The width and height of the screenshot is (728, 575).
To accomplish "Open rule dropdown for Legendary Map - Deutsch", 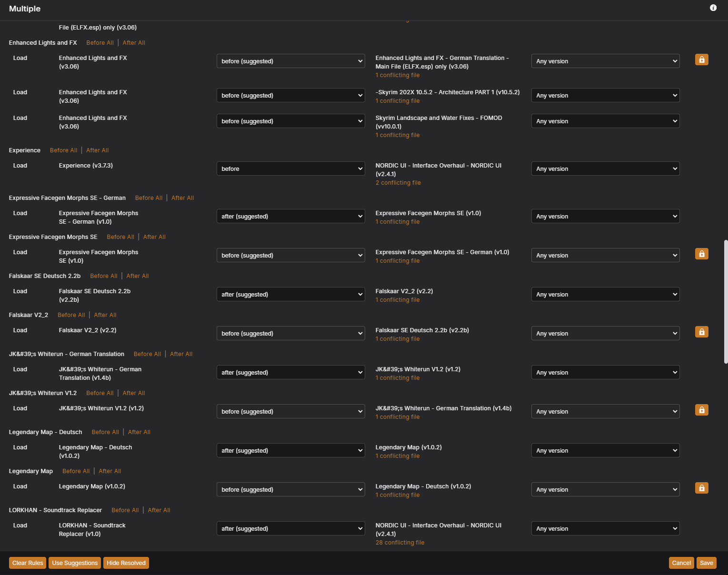I will click(290, 451).
